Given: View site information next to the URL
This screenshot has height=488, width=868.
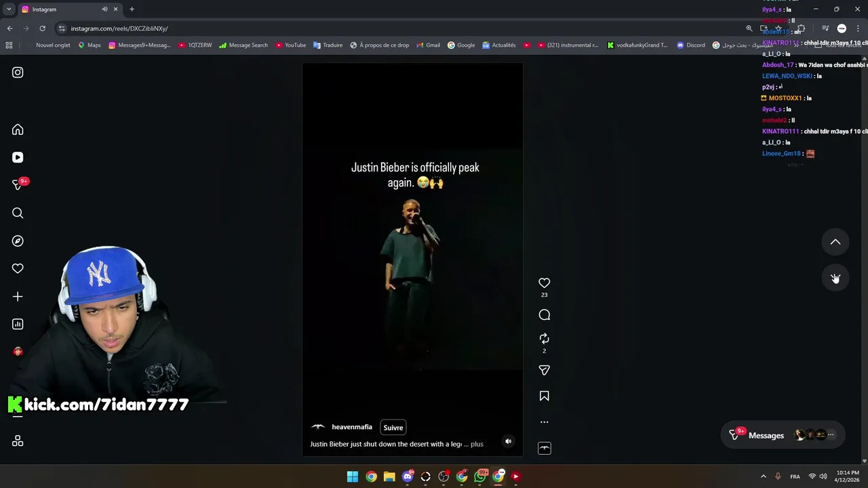Looking at the screenshot, I should (x=62, y=28).
